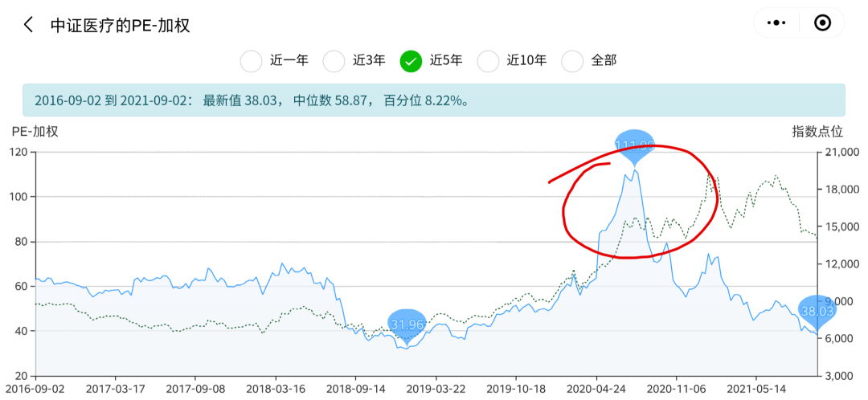Click the page title 中证医疗的PE-加权
The image size is (868, 400).
120,25
